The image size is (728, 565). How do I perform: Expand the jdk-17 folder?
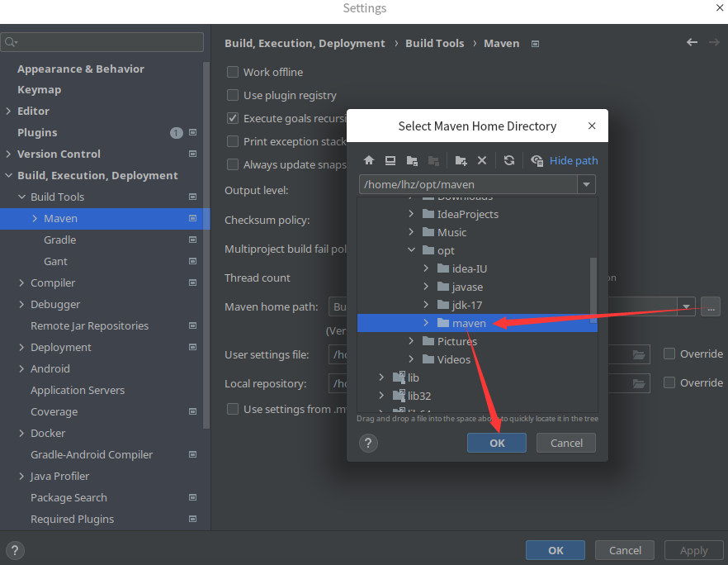point(426,304)
